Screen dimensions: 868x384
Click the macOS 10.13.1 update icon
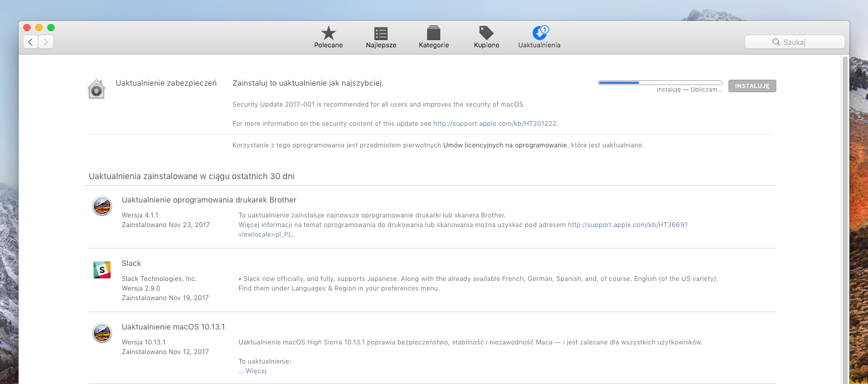pos(102,333)
